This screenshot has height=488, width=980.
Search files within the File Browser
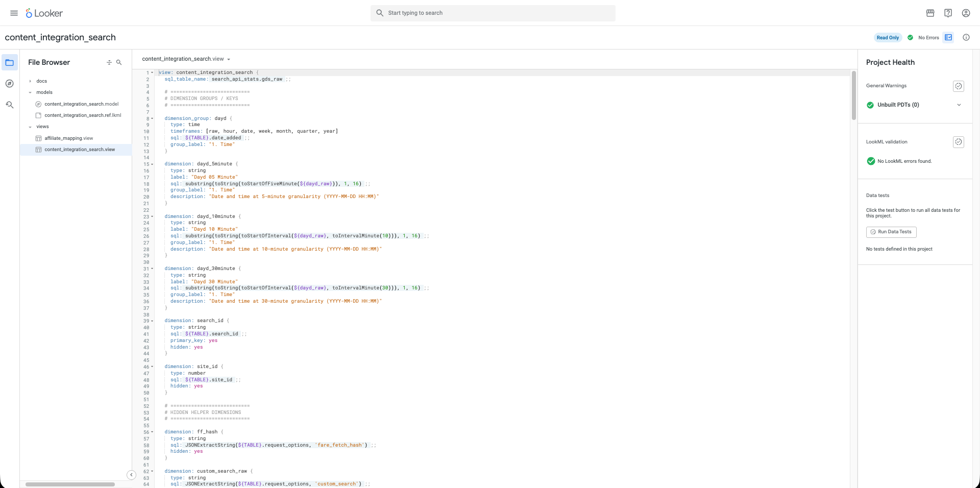pyautogui.click(x=119, y=62)
